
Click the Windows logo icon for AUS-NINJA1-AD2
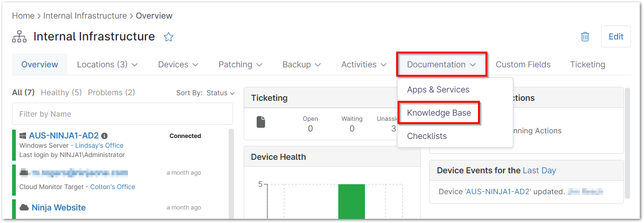23,136
